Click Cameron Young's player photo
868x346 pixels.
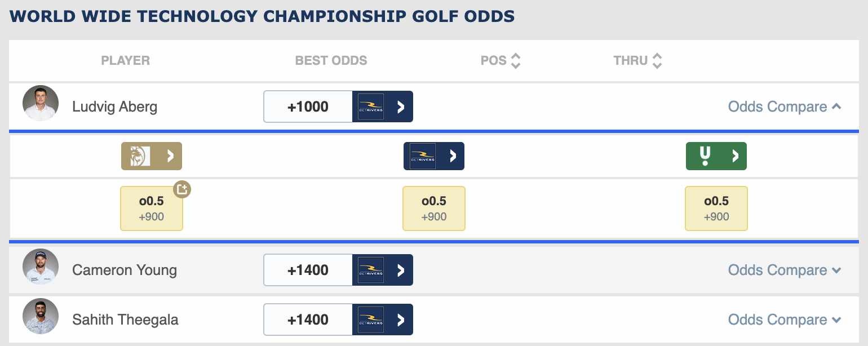coord(41,267)
